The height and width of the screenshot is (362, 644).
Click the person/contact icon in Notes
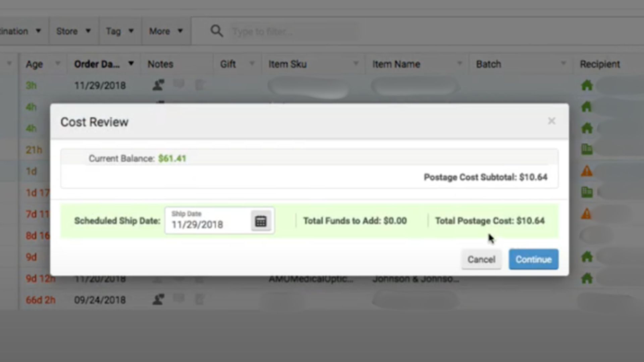[x=158, y=85]
